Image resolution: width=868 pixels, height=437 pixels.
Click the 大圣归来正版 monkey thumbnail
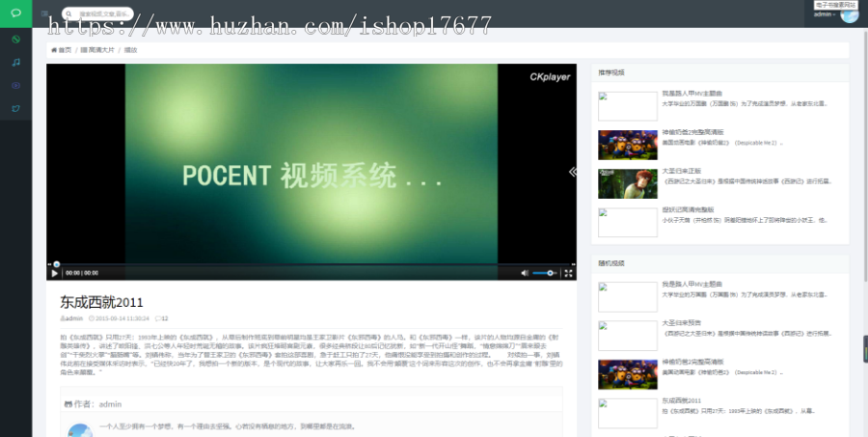point(628,184)
